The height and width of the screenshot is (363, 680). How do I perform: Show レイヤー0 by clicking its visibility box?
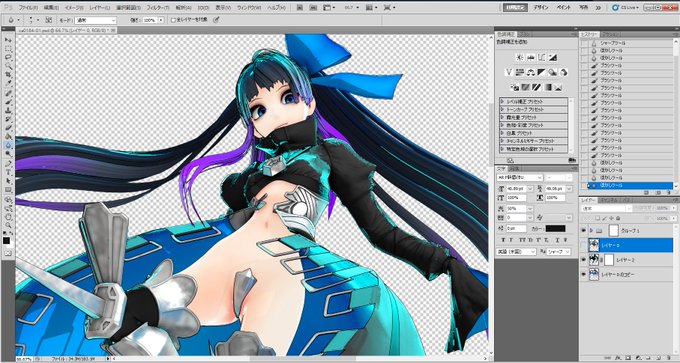pos(584,245)
